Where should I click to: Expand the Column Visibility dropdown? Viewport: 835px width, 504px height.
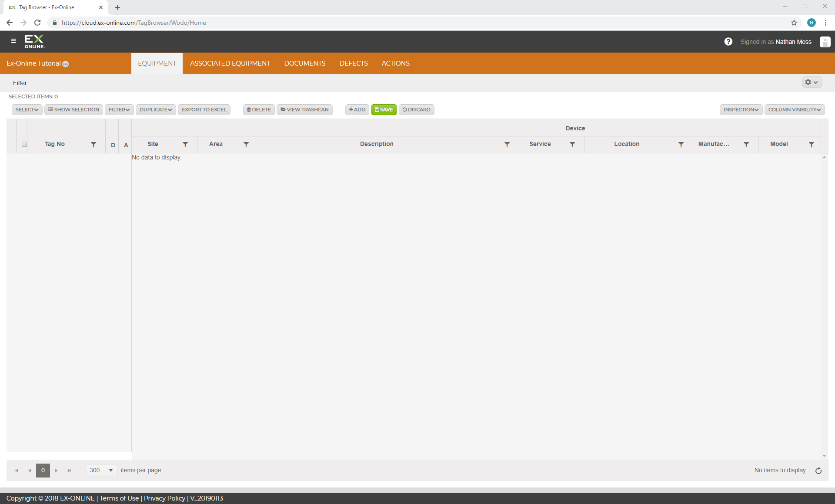794,109
